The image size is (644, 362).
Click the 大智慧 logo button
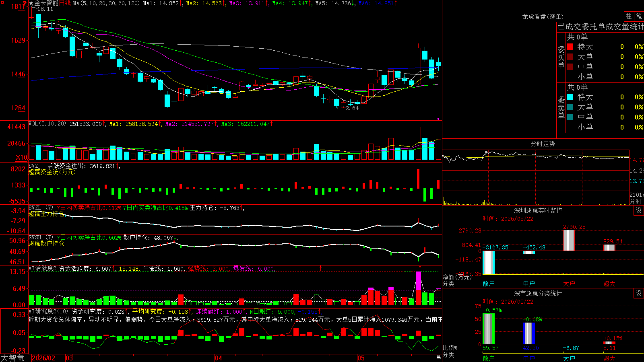pos(12,358)
